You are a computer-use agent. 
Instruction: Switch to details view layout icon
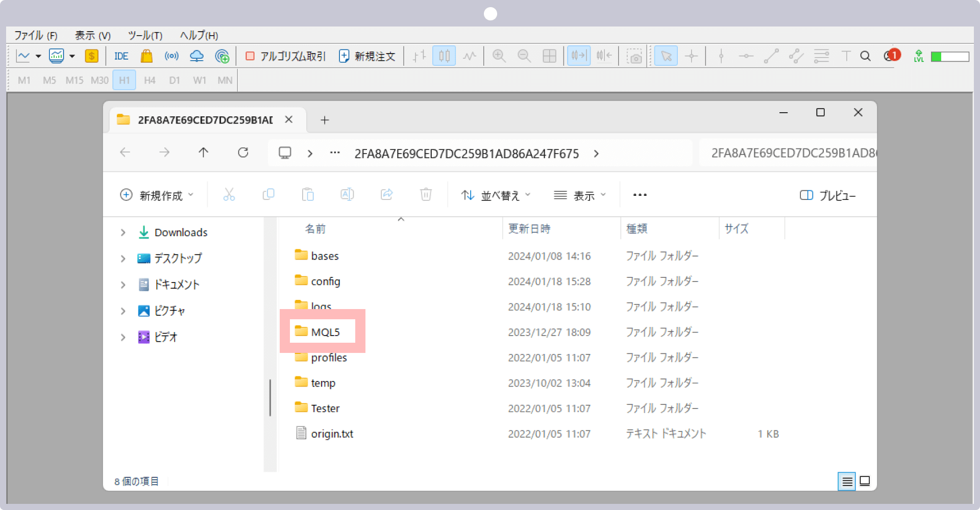pos(847,481)
